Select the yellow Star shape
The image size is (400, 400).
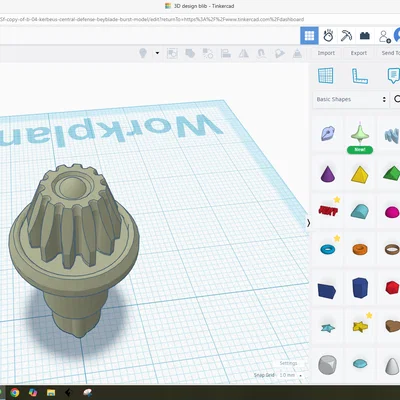[360, 326]
